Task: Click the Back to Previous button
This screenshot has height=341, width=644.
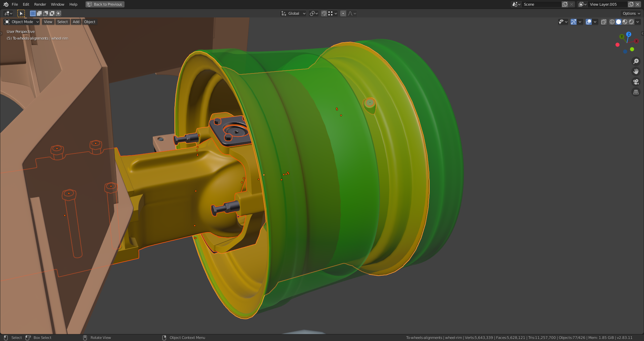Action: coord(105,4)
